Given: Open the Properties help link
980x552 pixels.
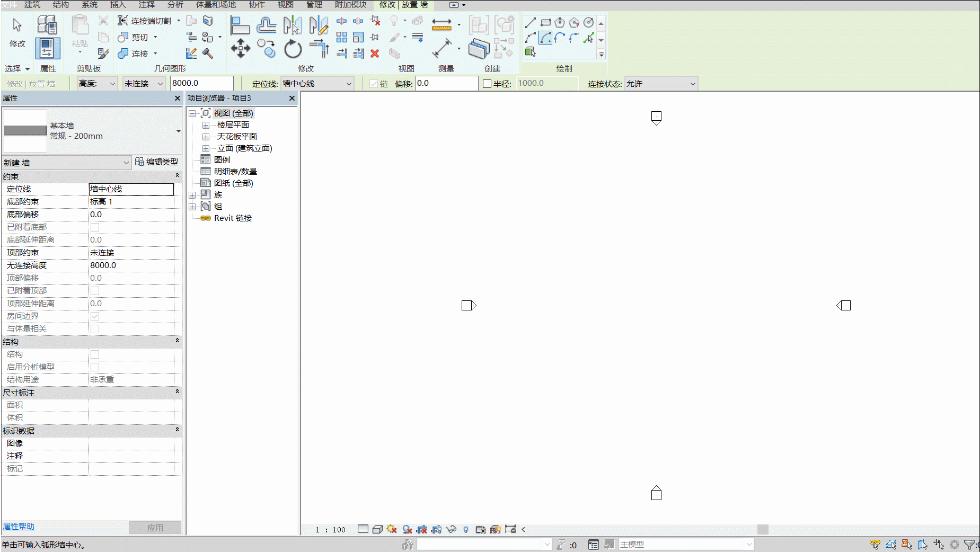Looking at the screenshot, I should coord(19,527).
